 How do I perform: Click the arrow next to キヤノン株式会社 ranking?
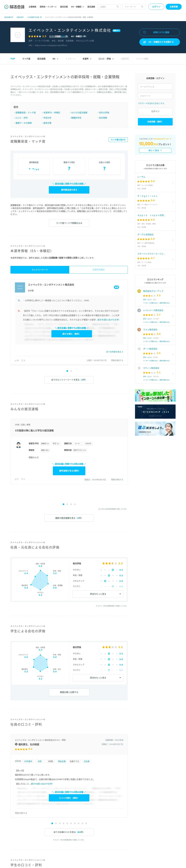(x=173, y=374)
